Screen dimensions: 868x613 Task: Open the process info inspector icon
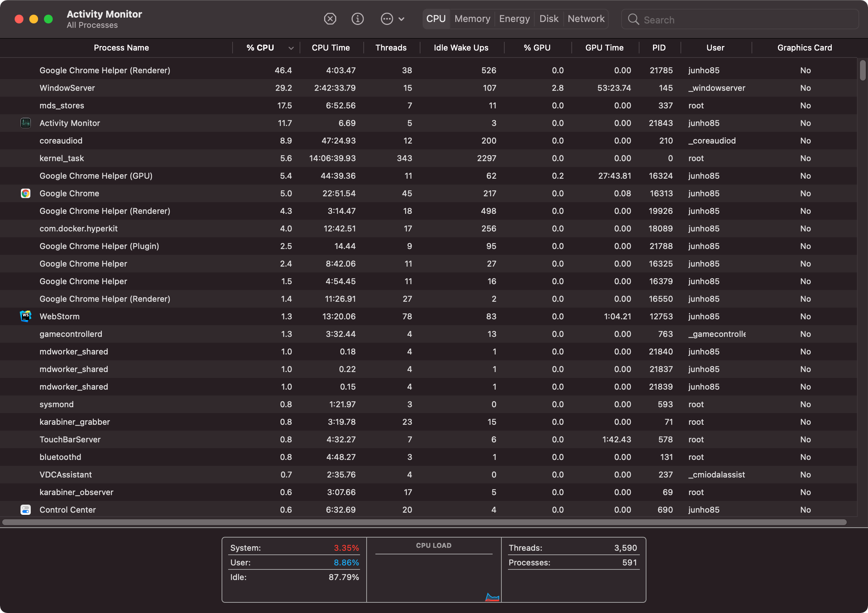coord(357,19)
